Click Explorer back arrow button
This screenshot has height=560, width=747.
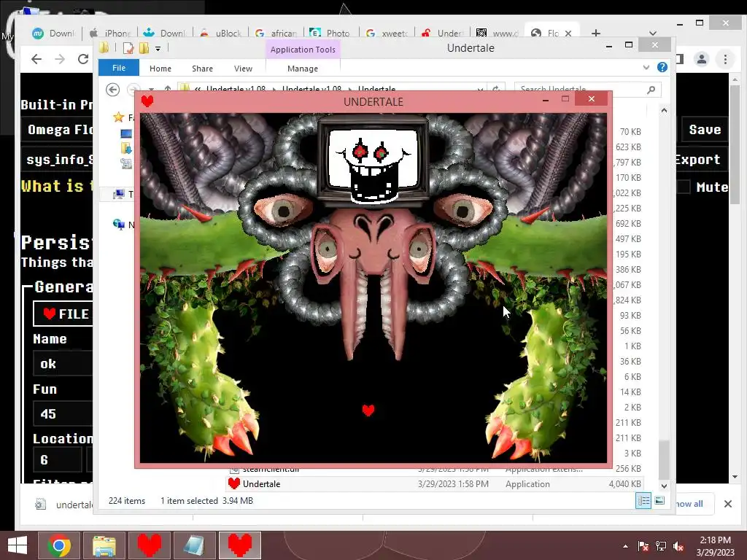point(113,90)
